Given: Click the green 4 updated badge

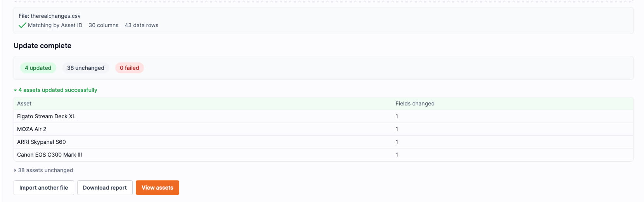Looking at the screenshot, I should (x=38, y=68).
